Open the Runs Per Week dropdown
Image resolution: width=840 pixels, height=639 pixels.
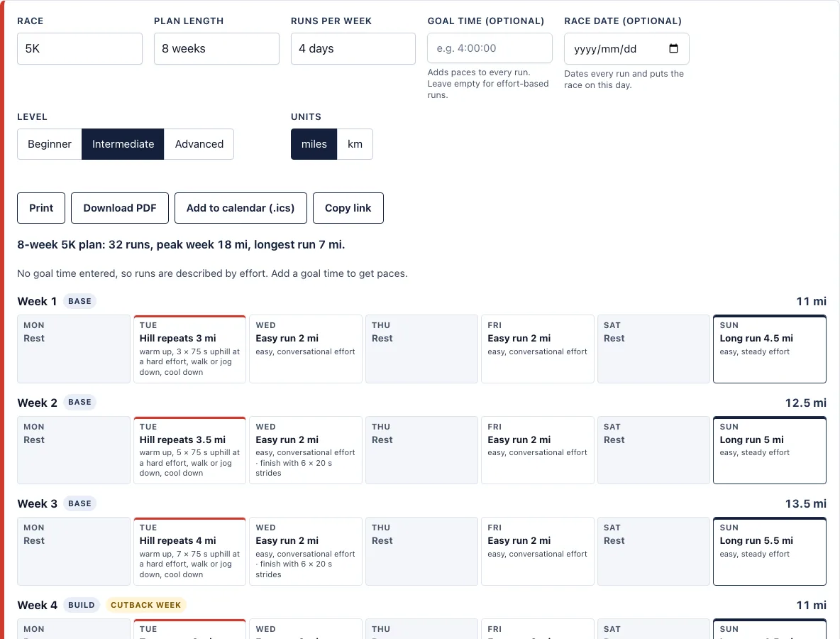pyautogui.click(x=353, y=49)
